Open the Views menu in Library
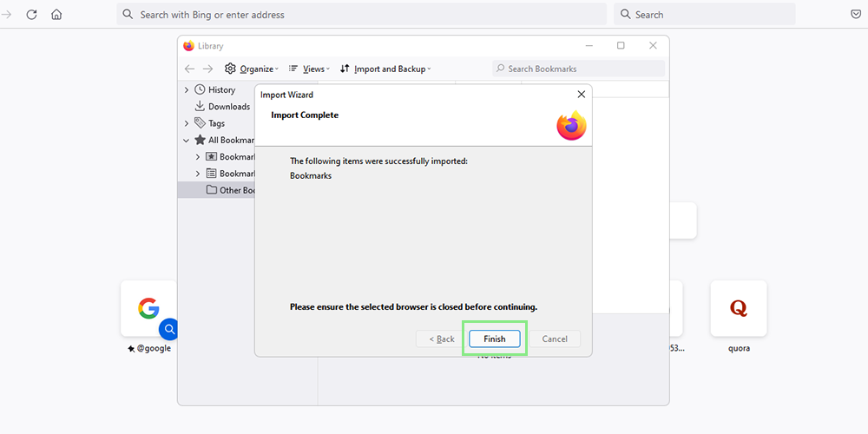 309,69
